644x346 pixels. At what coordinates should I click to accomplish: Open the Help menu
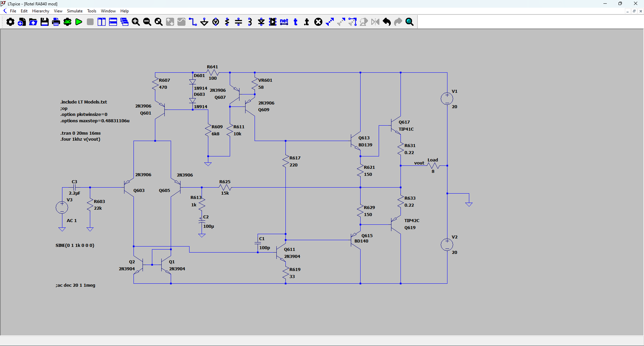(x=124, y=11)
